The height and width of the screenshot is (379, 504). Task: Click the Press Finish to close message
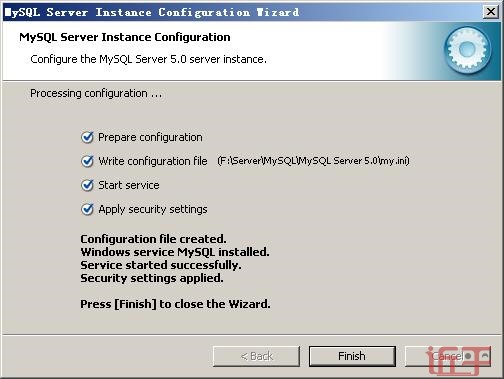tap(175, 304)
